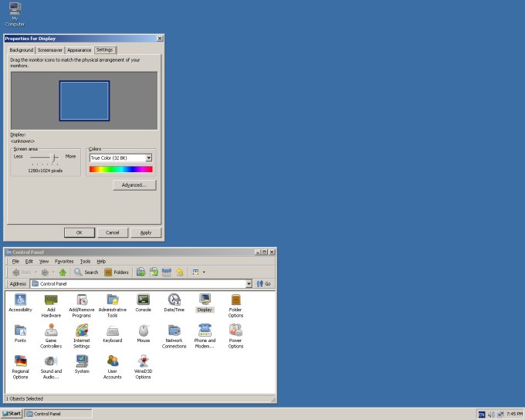525x420 pixels.
Task: Open the Folder Options icon
Action: point(235,306)
